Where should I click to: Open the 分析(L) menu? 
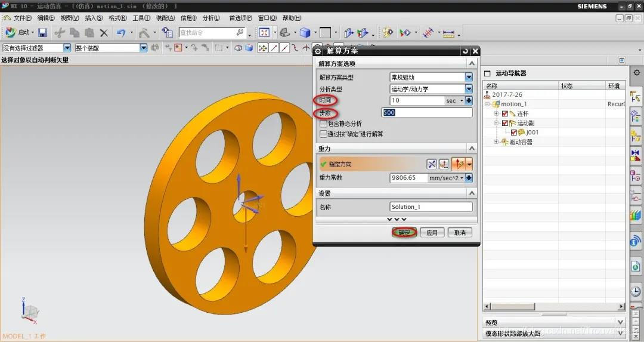tap(211, 18)
